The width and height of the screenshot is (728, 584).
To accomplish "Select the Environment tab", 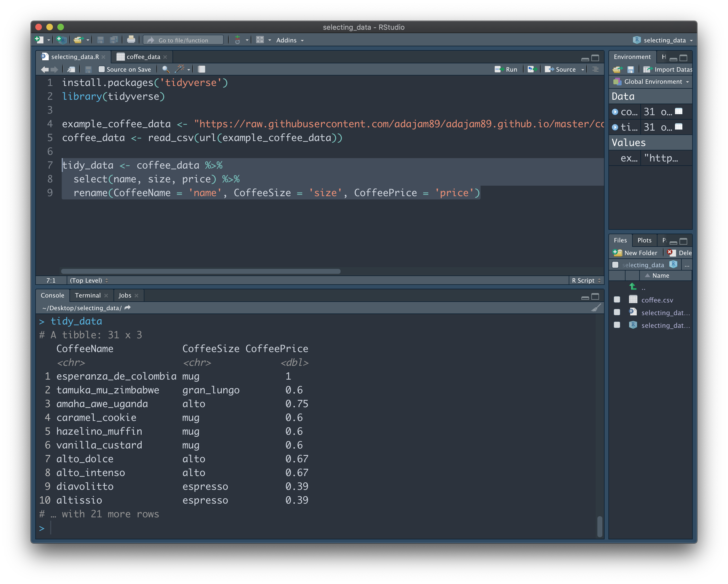I will 632,57.
